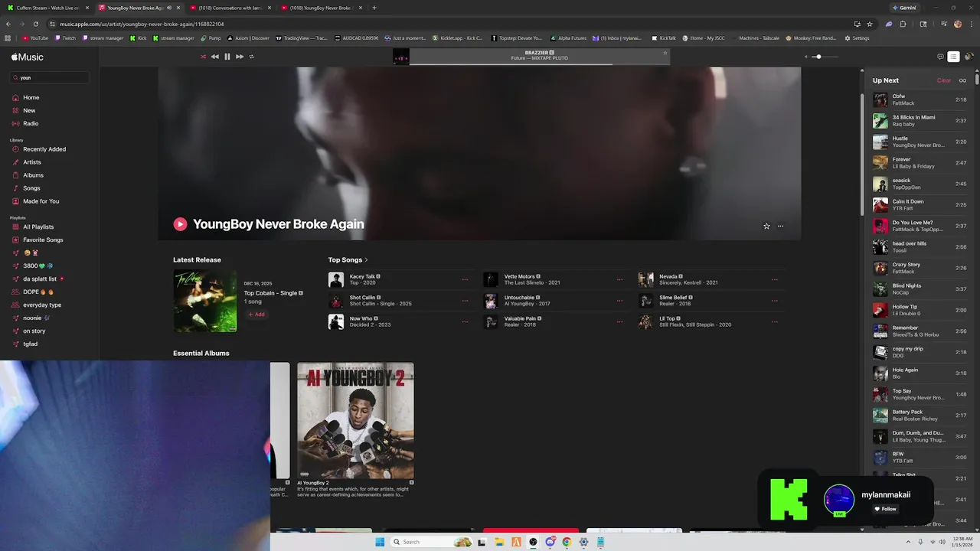This screenshot has height=551, width=980.
Task: Open more options for Nevada
Action: [x=775, y=279]
